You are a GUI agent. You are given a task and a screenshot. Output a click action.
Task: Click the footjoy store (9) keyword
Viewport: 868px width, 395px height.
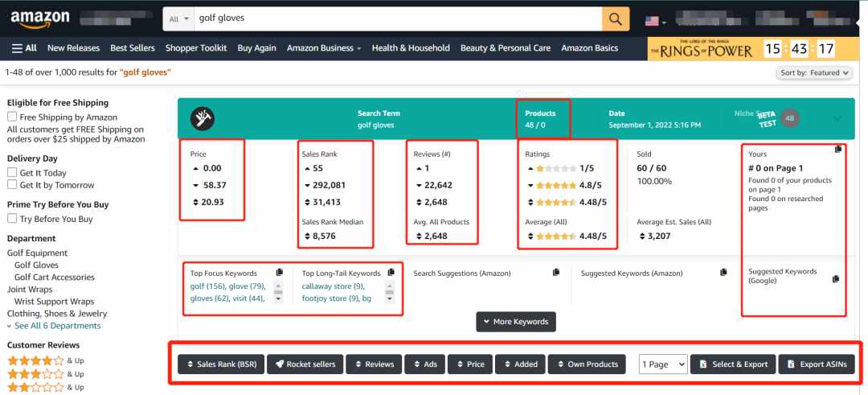pos(330,298)
